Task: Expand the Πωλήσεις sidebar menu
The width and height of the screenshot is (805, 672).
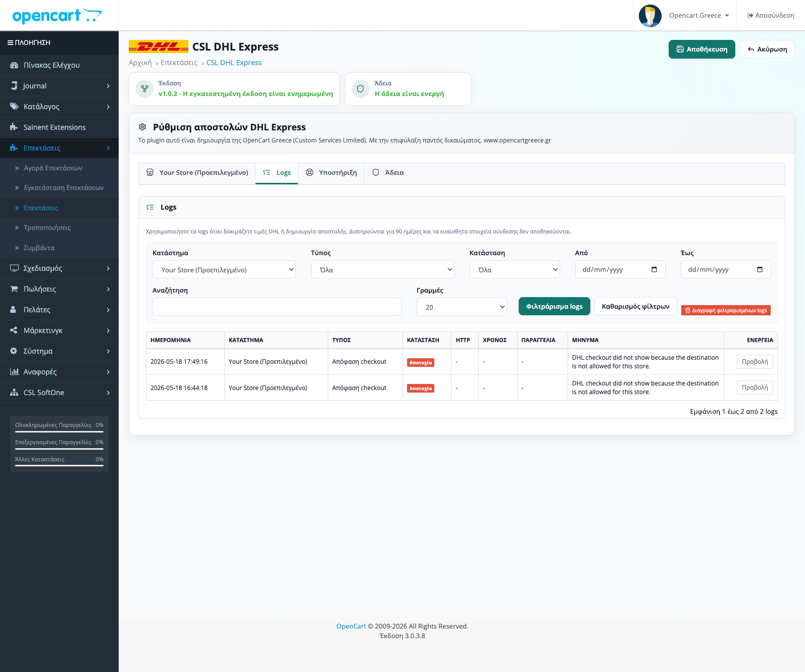Action: click(59, 289)
